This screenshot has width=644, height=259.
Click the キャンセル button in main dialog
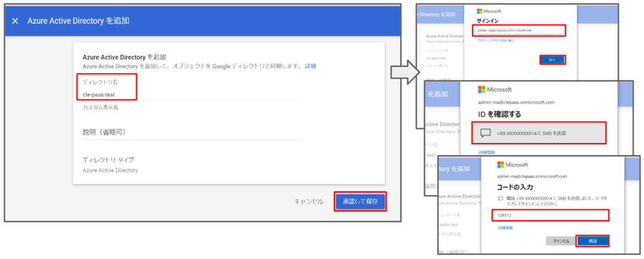pyautogui.click(x=308, y=202)
